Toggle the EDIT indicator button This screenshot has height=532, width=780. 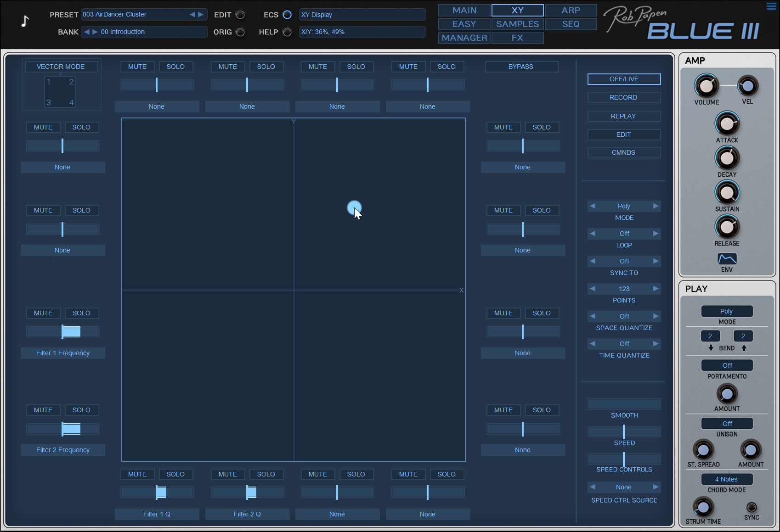240,15
